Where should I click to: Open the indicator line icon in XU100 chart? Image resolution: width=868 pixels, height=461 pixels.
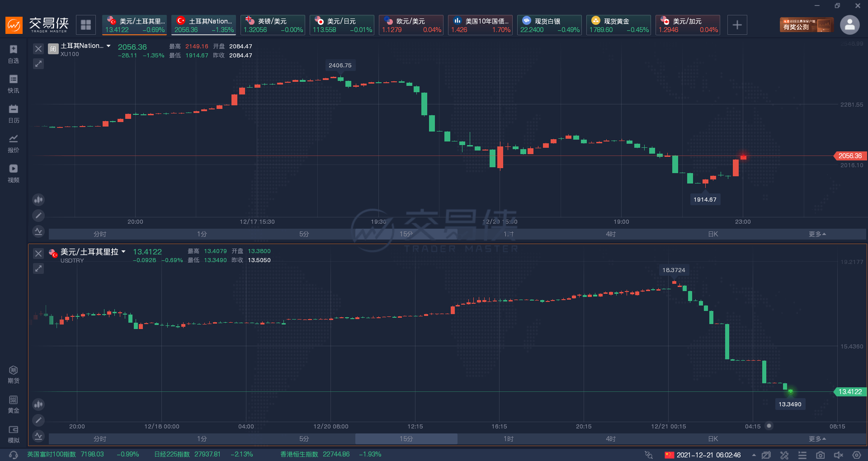click(x=38, y=231)
